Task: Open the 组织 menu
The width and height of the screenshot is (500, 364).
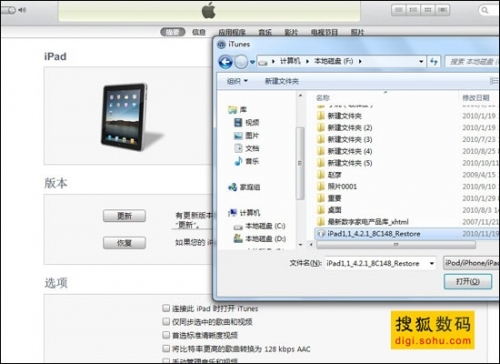Action: coord(237,81)
